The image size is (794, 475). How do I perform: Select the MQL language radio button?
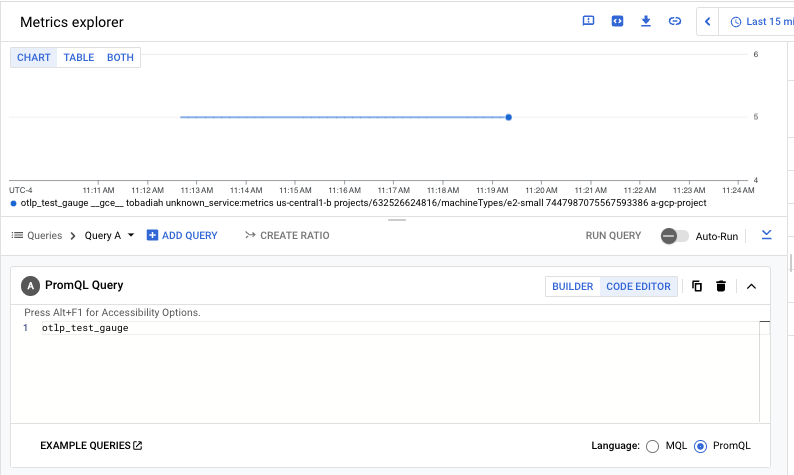[x=653, y=446]
